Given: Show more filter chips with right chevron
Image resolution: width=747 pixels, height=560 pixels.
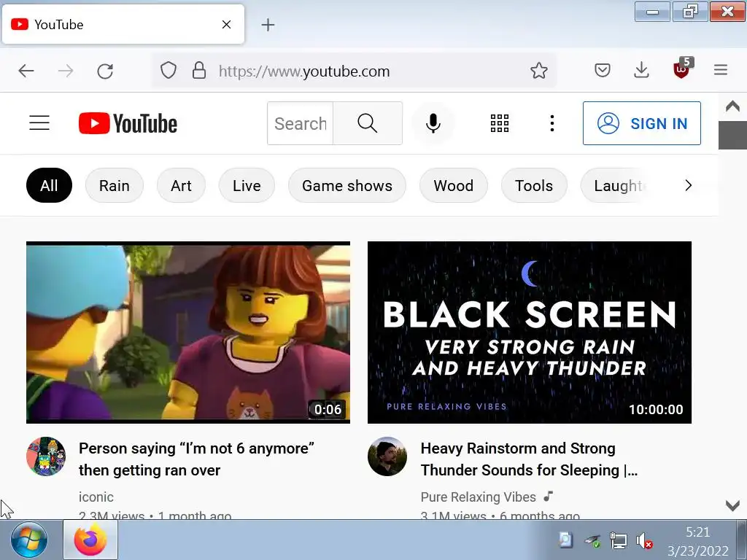Looking at the screenshot, I should pyautogui.click(x=688, y=185).
